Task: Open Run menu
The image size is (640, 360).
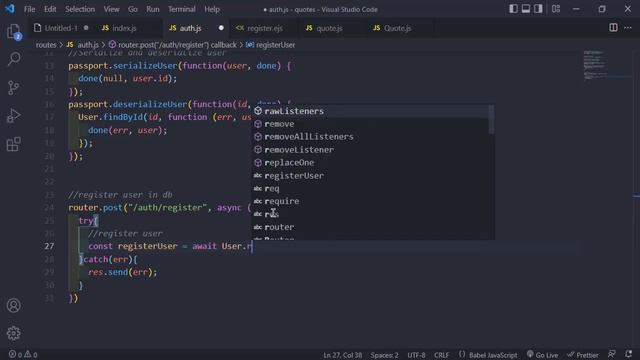Action: click(x=153, y=9)
